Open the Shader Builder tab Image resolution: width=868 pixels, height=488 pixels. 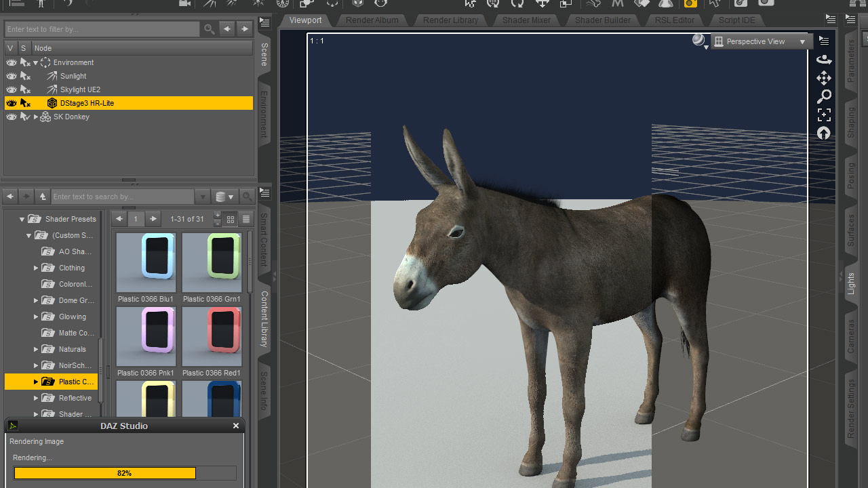point(603,20)
